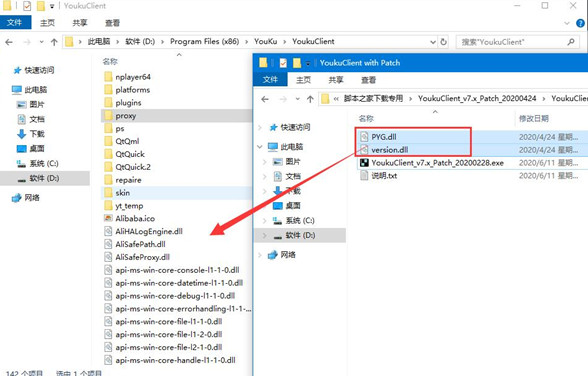The image size is (588, 376).
Task: Open the 查看 tab in YoukuClient window
Action: [112, 23]
